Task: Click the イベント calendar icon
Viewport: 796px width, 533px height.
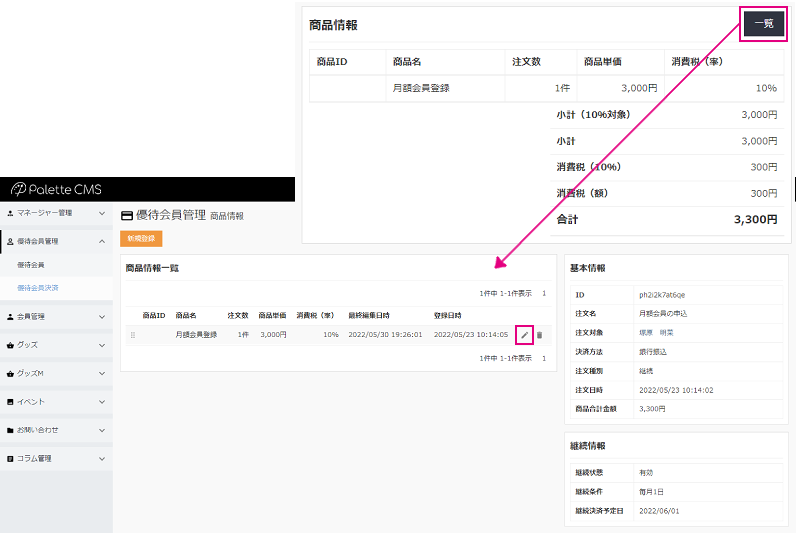Action: pos(10,402)
